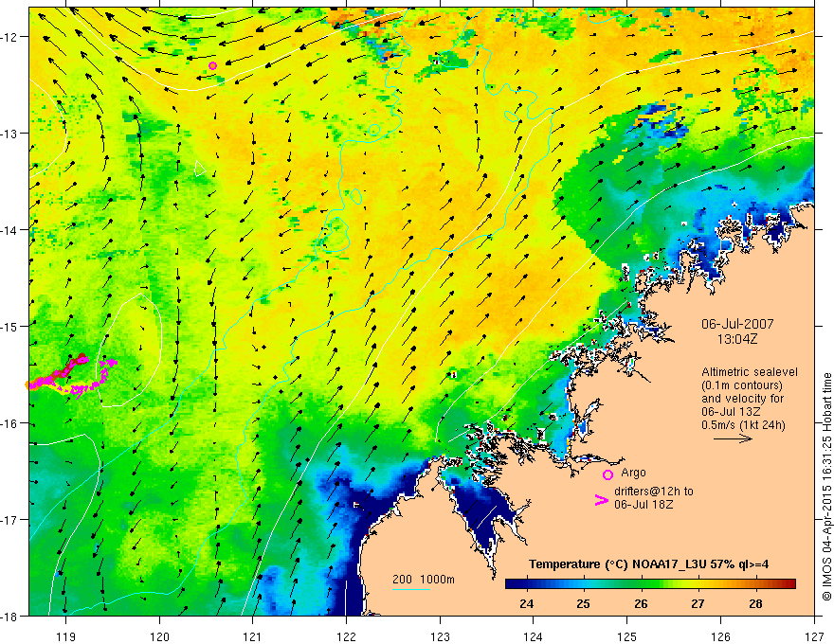
Task: Click the -15 latitude axis label
Action: pyautogui.click(x=10, y=326)
